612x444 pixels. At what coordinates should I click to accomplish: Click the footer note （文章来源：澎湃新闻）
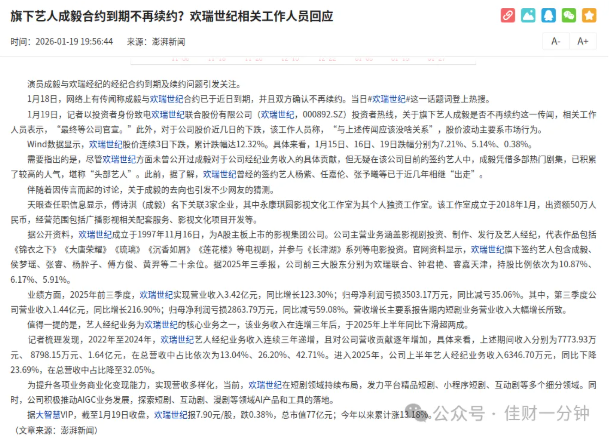tap(56, 430)
